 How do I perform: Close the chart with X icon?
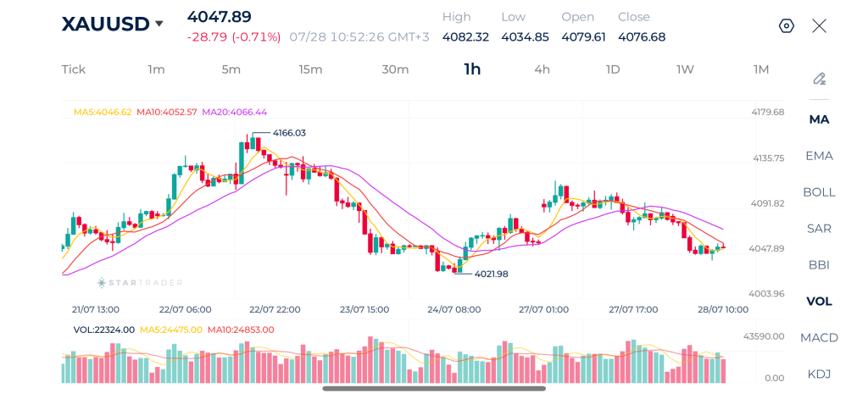(819, 26)
